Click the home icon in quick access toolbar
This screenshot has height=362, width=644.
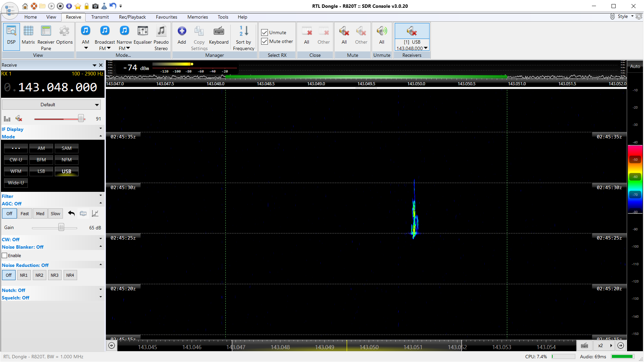(25, 6)
